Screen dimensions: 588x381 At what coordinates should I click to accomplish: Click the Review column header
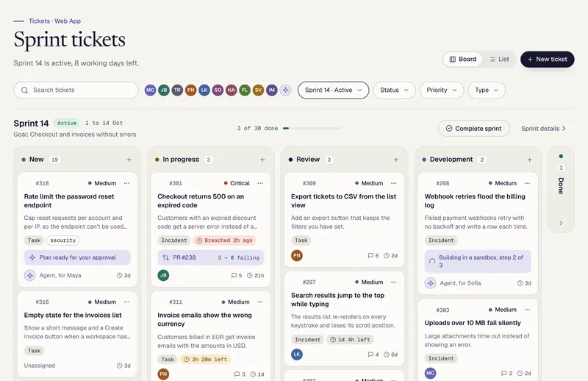tap(308, 160)
